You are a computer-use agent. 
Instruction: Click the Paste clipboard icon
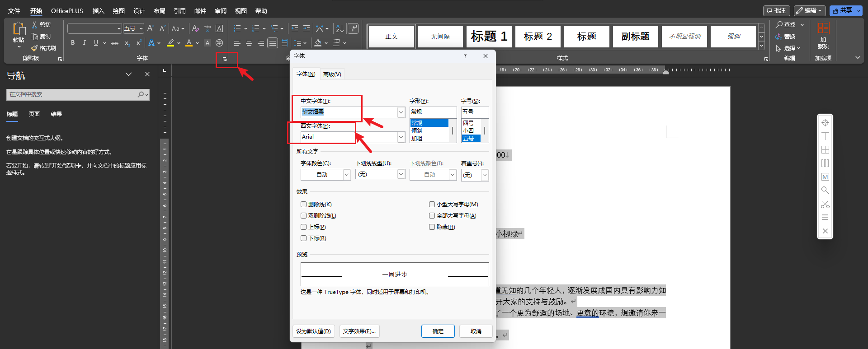(x=19, y=29)
